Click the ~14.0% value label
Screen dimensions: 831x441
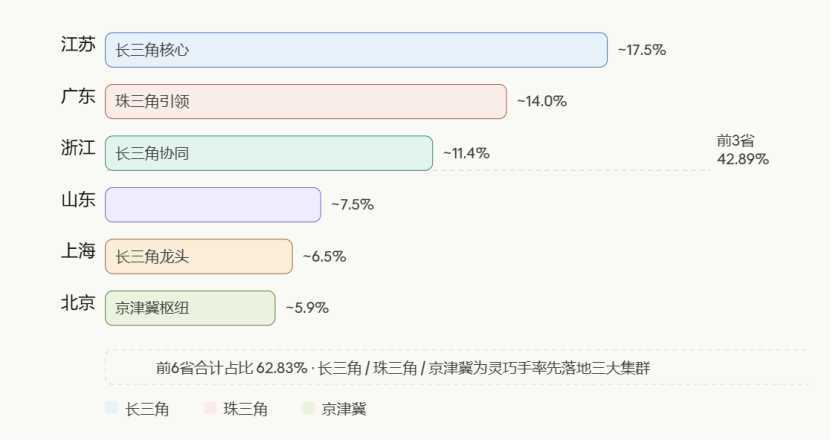pos(542,101)
